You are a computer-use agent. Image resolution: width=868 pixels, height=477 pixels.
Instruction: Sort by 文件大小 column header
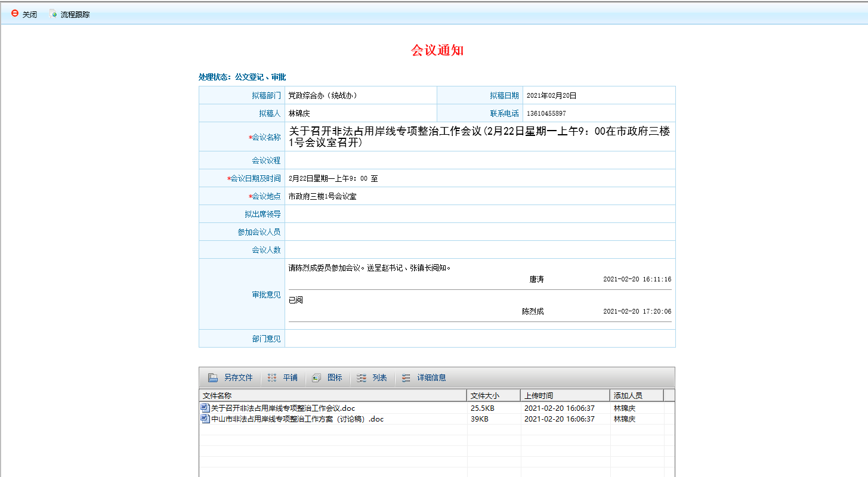tap(493, 395)
